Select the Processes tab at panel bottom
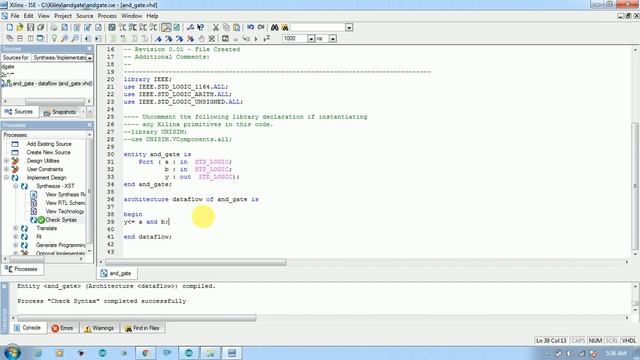Viewport: 640px width, 360px height. pyautogui.click(x=22, y=269)
